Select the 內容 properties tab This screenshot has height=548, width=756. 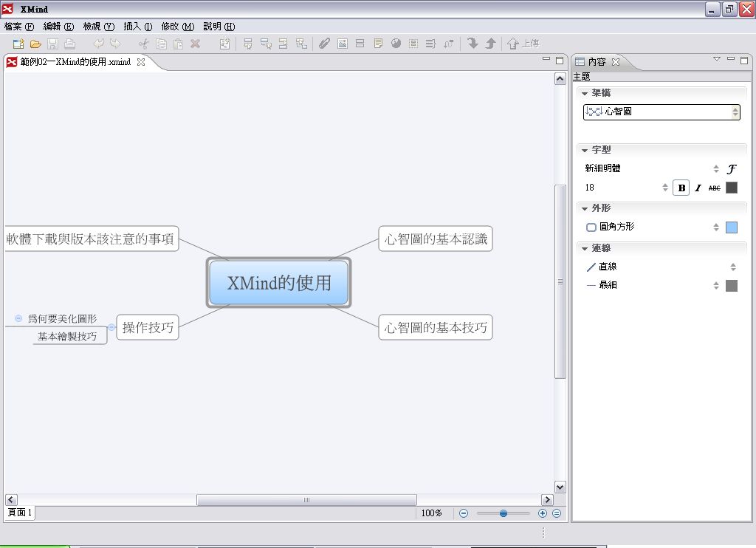point(597,62)
